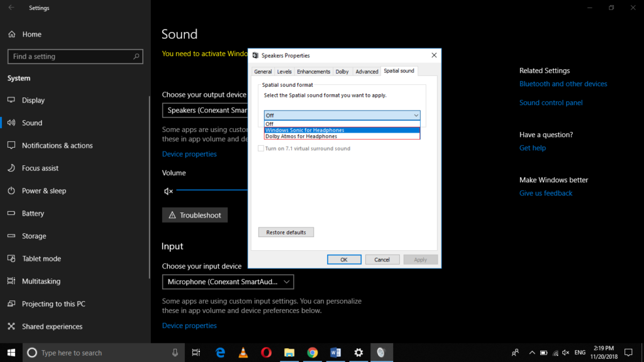The image size is (644, 362).
Task: Show hidden tray icons chevron
Action: [x=532, y=353]
